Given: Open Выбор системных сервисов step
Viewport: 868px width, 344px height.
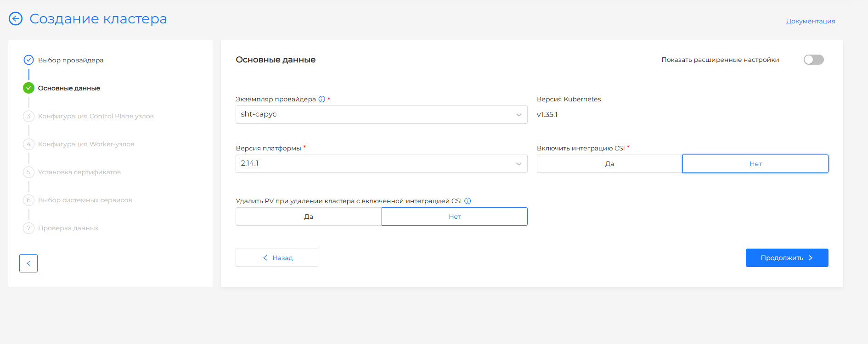Looking at the screenshot, I should [x=85, y=200].
